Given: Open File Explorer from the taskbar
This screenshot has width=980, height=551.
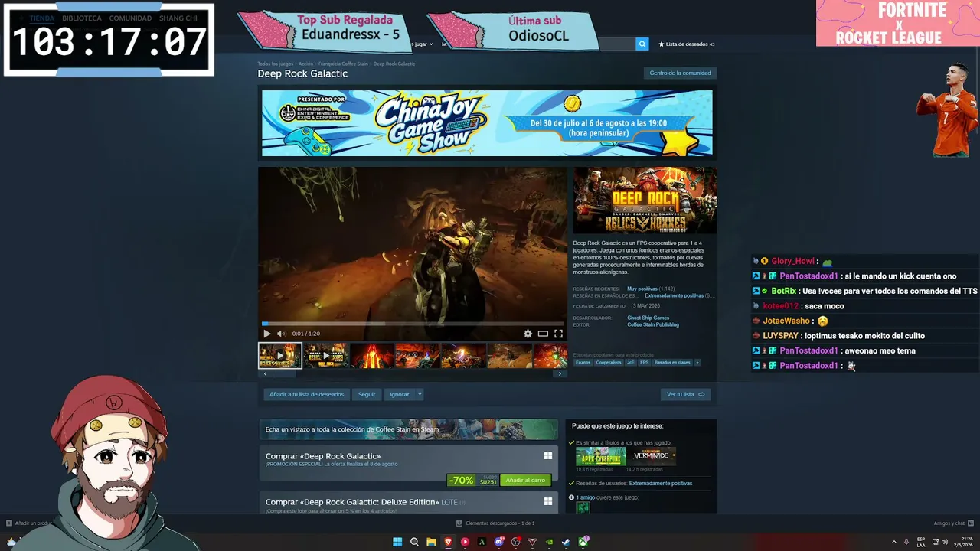Looking at the screenshot, I should [x=431, y=542].
